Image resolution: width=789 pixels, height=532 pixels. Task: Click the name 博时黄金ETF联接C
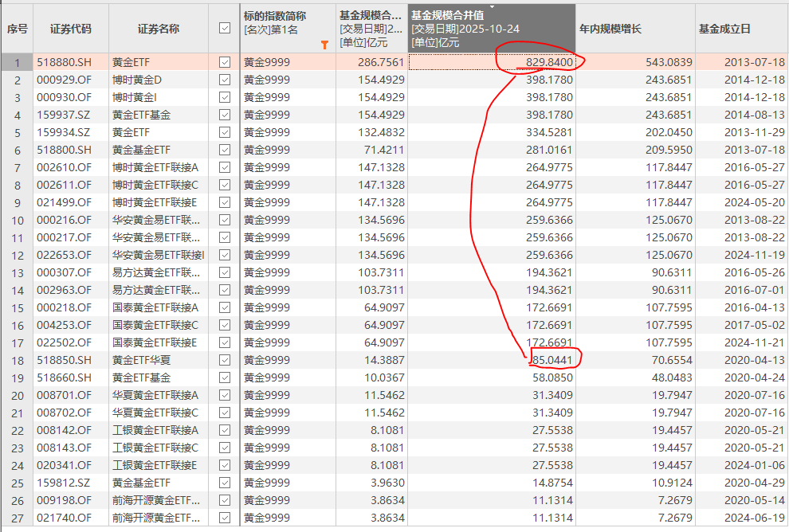tap(155, 185)
